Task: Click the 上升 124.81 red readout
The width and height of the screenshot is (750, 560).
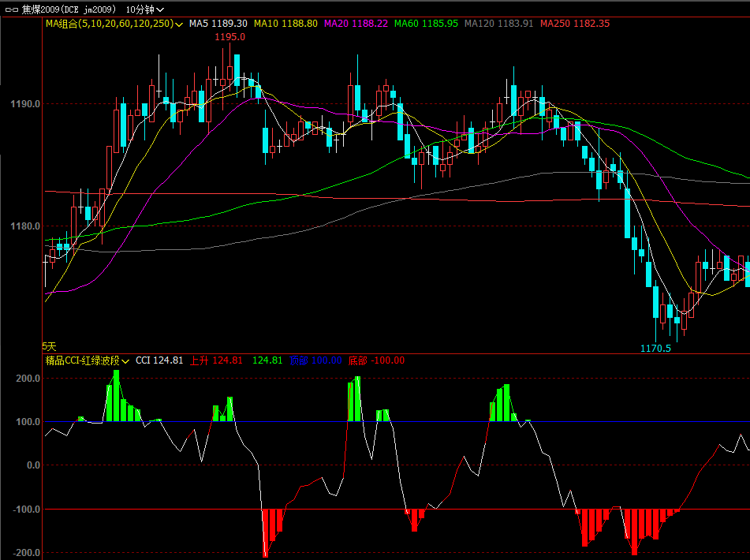Action: click(216, 360)
